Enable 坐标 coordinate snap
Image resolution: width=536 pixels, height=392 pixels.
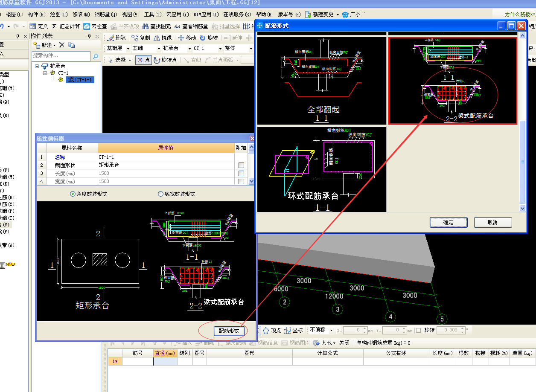tap(294, 330)
